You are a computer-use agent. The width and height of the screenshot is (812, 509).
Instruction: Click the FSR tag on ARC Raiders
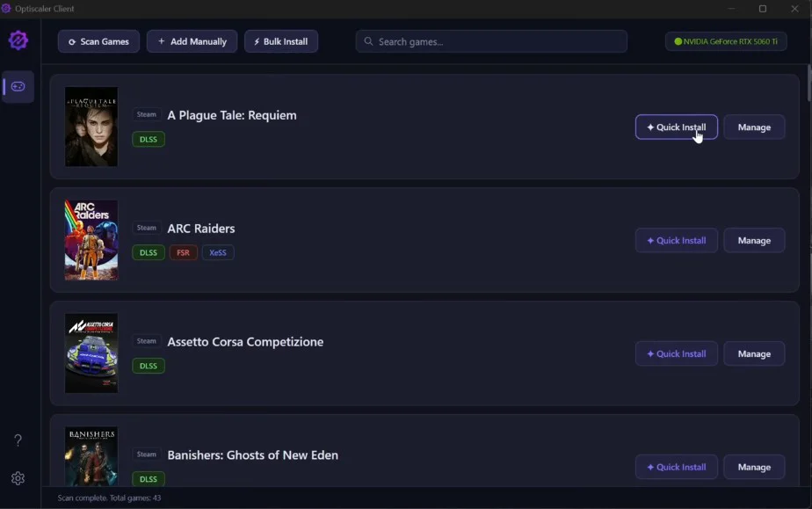click(183, 252)
